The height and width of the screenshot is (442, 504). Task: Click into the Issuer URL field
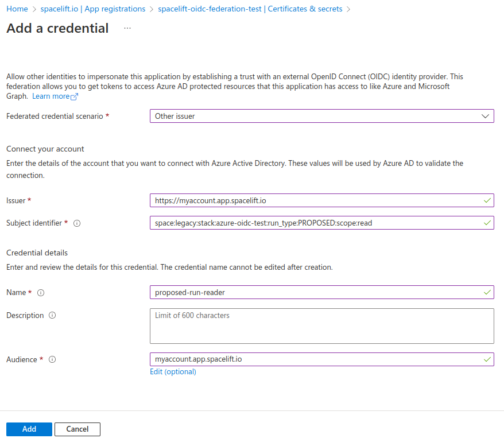(x=316, y=200)
